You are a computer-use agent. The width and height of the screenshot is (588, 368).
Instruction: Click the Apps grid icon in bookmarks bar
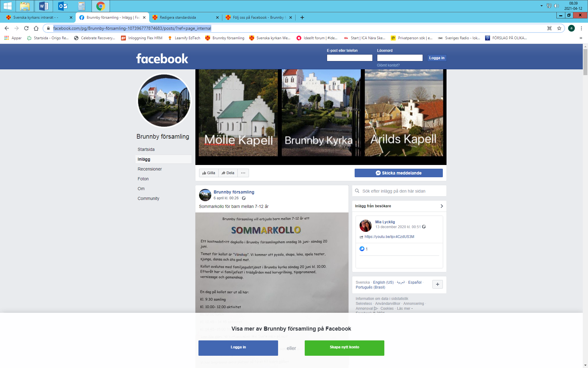click(6, 38)
